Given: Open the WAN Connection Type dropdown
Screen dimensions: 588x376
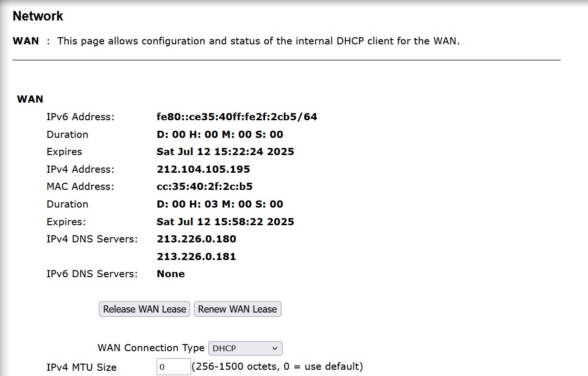Looking at the screenshot, I should coord(246,348).
